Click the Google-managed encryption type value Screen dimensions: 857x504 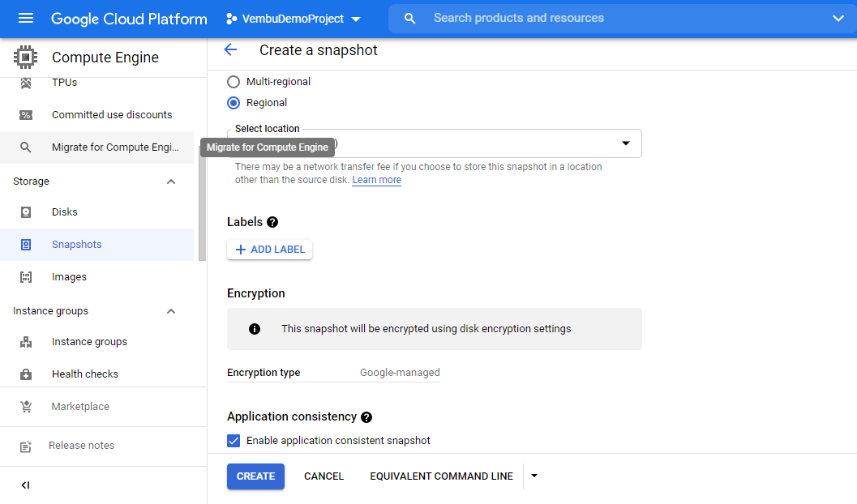(400, 373)
